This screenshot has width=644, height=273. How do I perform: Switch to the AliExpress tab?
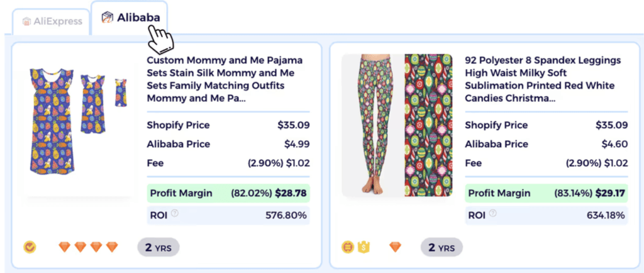[x=53, y=21]
